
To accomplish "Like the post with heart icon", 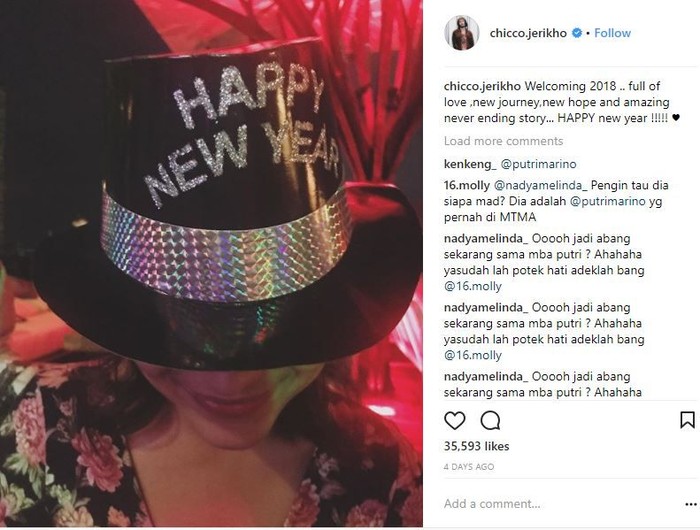I will pyautogui.click(x=454, y=421).
